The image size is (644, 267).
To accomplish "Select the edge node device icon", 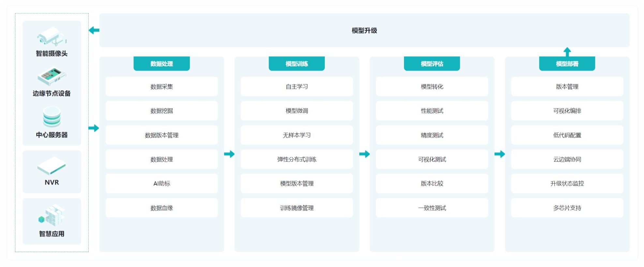I will pos(52,76).
